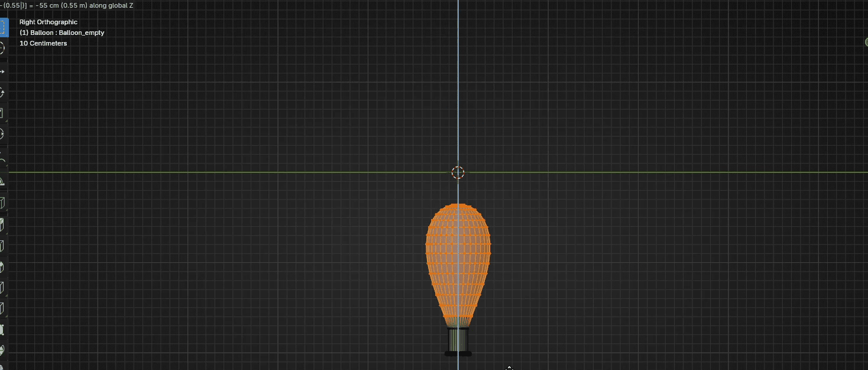Select the Extrude Region tool
868x370 pixels.
(x=3, y=224)
